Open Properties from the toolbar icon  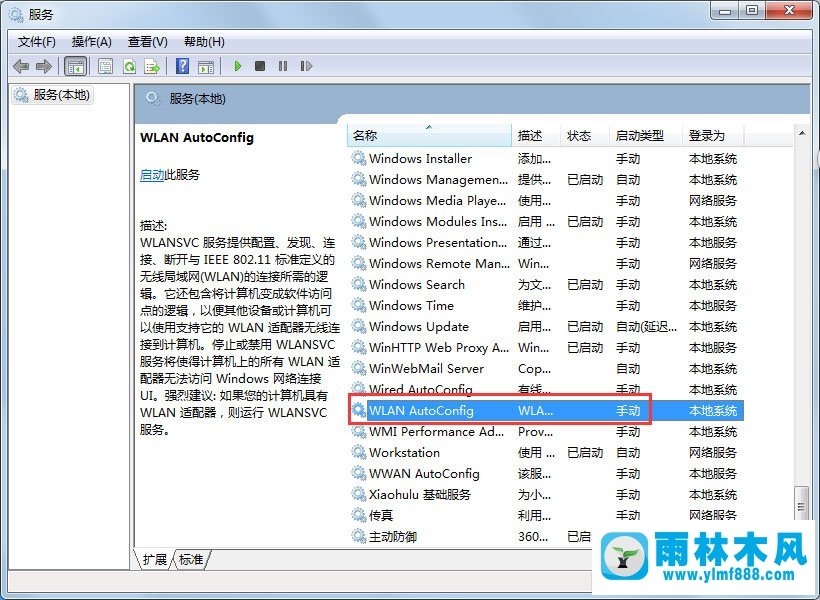click(106, 66)
